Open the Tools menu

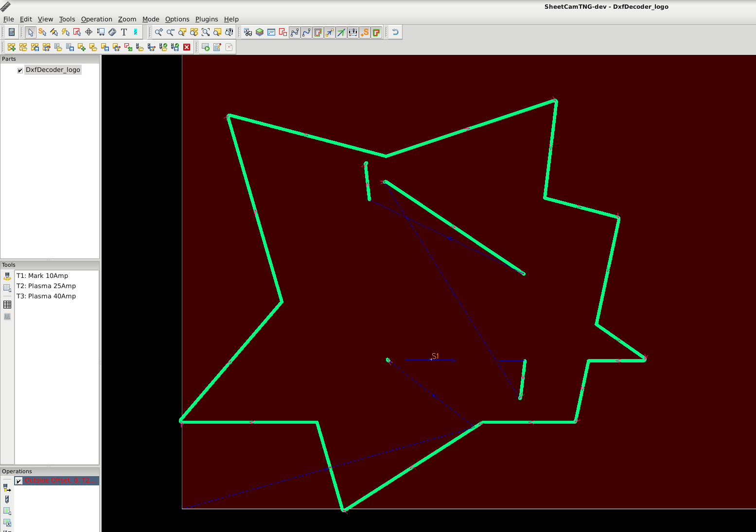click(x=67, y=19)
